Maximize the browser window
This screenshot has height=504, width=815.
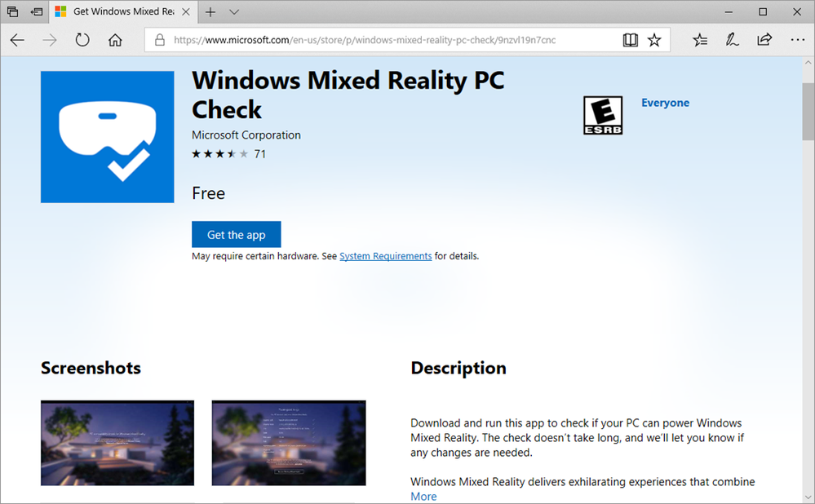tap(763, 12)
